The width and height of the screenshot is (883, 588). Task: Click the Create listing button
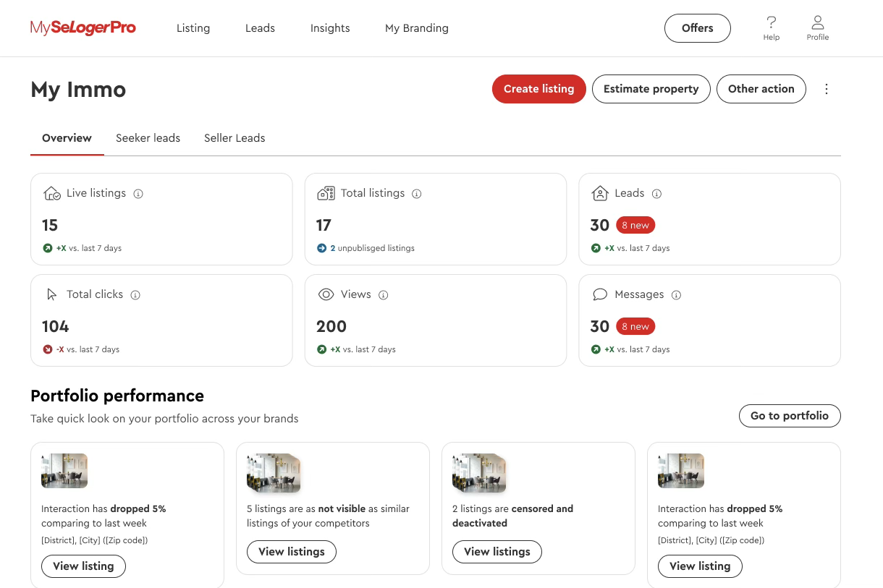pos(538,89)
